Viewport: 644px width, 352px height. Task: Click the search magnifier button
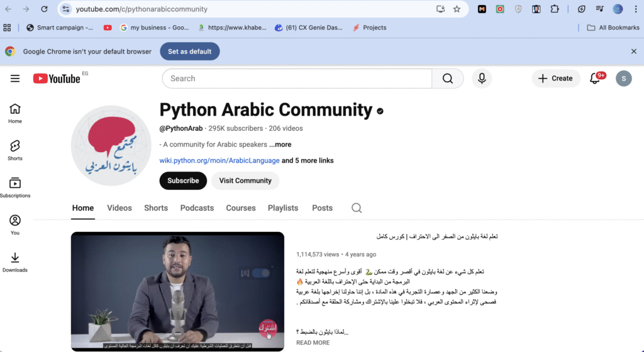pos(447,79)
